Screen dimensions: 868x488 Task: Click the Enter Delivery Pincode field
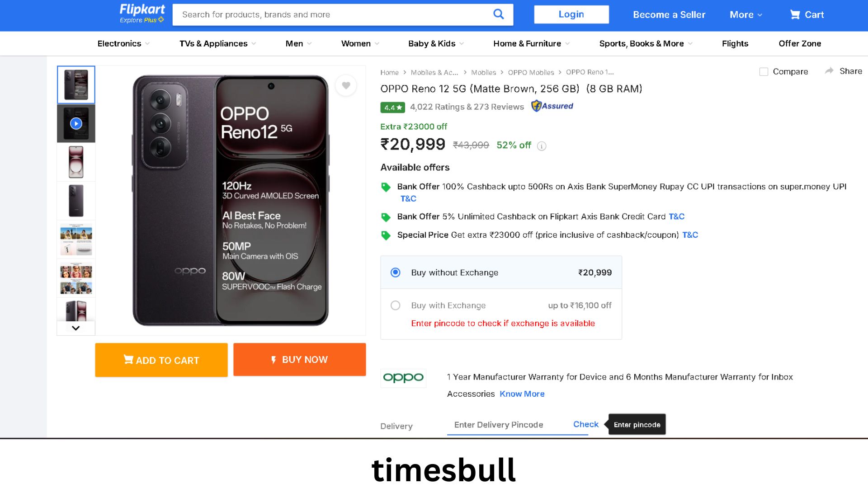(x=506, y=425)
